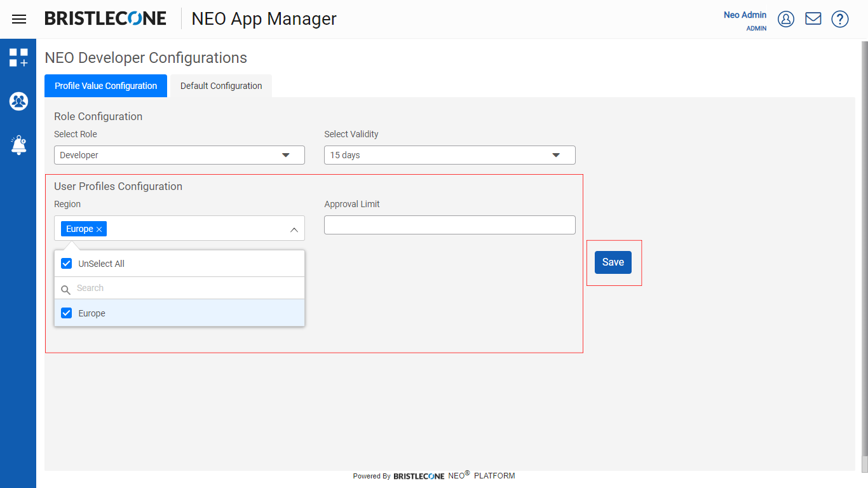Screen dimensions: 868x488
Task: Open the notification bell icon in sidebar
Action: 18,145
